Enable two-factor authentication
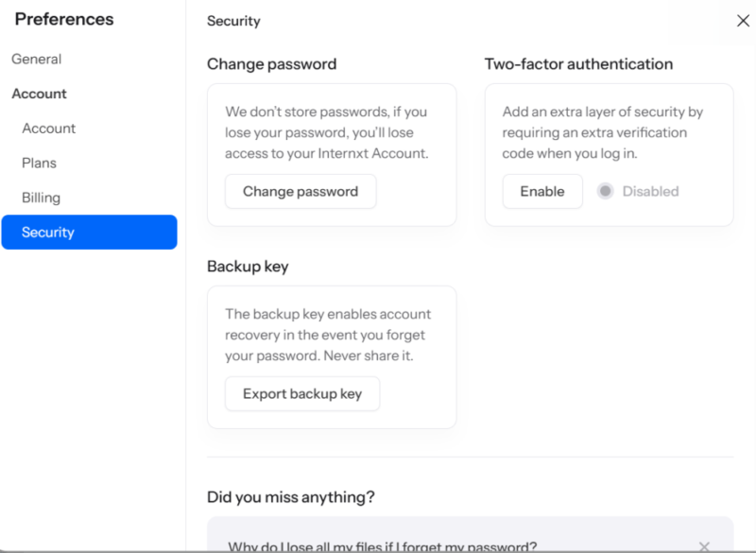This screenshot has width=756, height=553. click(541, 191)
